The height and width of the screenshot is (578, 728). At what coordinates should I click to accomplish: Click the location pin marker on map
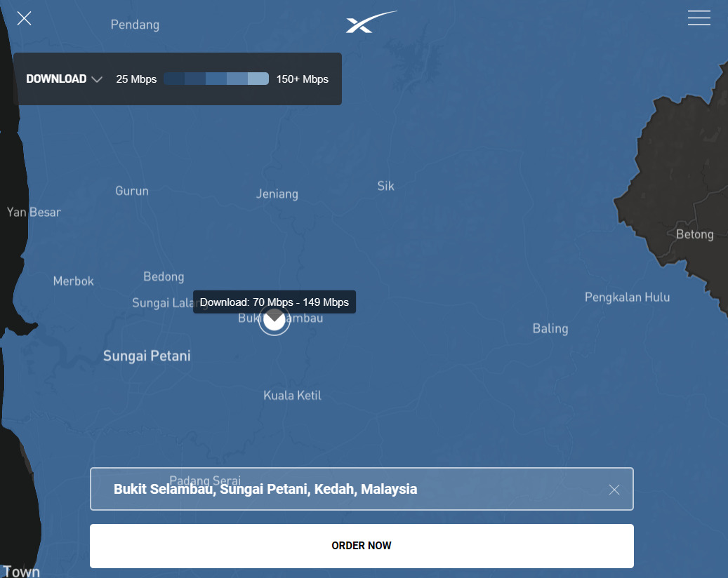[274, 321]
